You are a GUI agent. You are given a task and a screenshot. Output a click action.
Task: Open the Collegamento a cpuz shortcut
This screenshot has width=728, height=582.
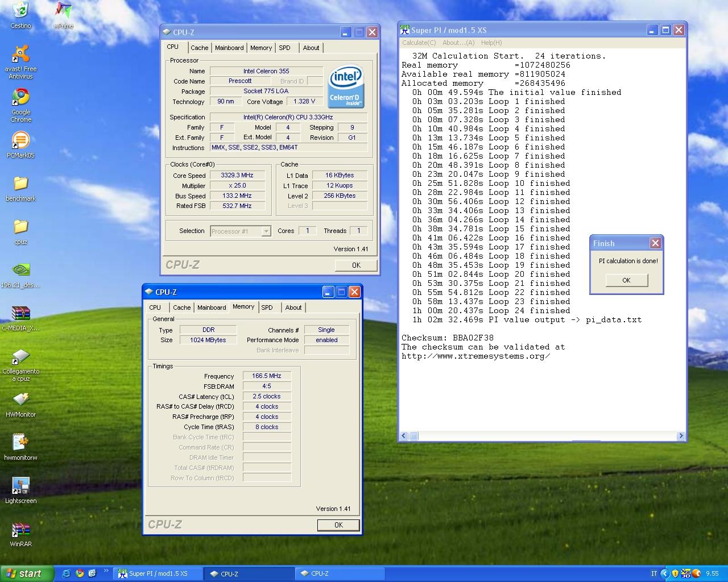[20, 356]
